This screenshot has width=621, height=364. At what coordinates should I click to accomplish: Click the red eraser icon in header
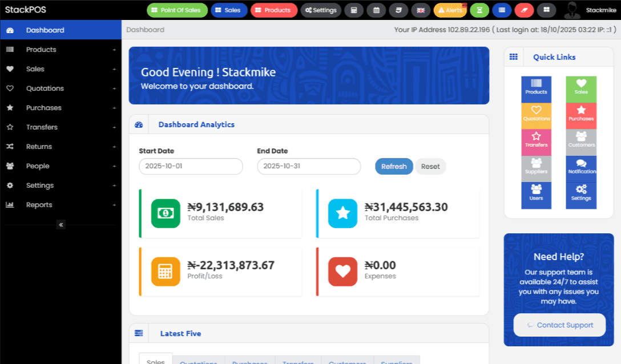point(524,10)
